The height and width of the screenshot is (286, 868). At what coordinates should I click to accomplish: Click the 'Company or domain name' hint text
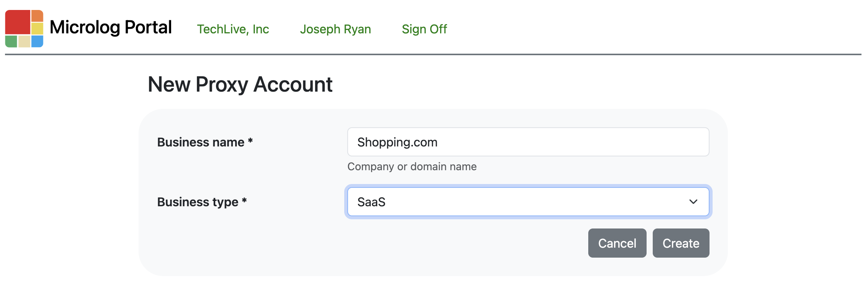(x=412, y=166)
